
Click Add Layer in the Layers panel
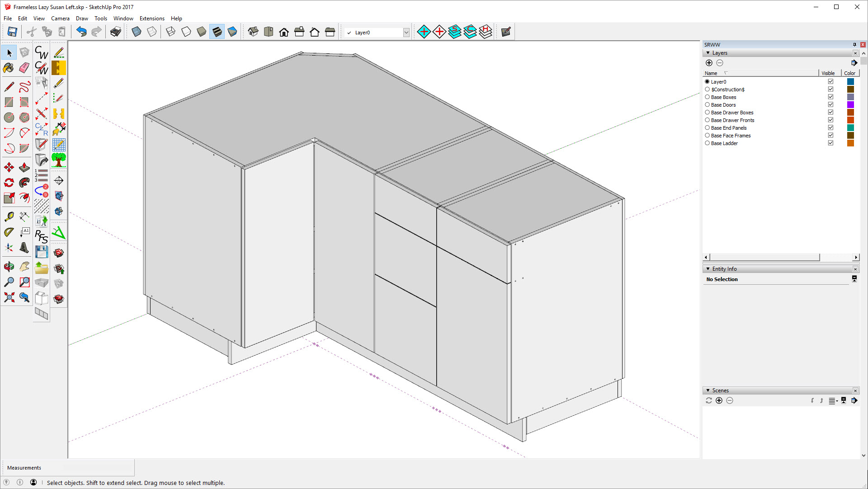(709, 63)
